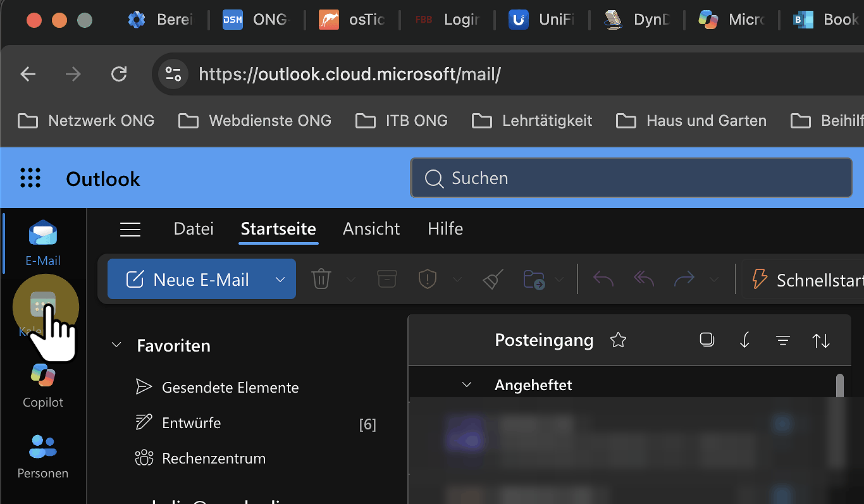Open ITB ONG bookmark folder

402,120
